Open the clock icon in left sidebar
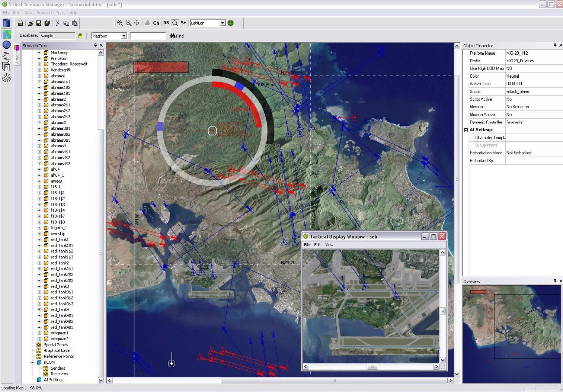Image resolution: width=563 pixels, height=392 pixels. click(x=6, y=45)
